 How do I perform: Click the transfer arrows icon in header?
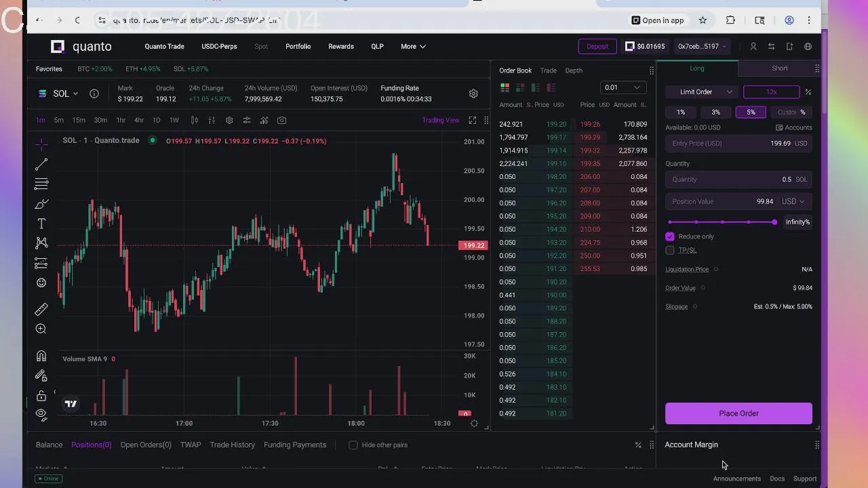point(771,46)
